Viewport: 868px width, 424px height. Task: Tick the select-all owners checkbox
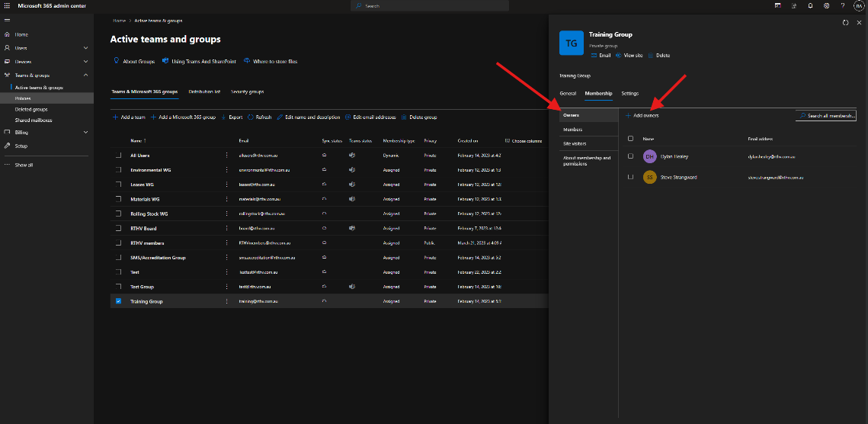tap(630, 139)
